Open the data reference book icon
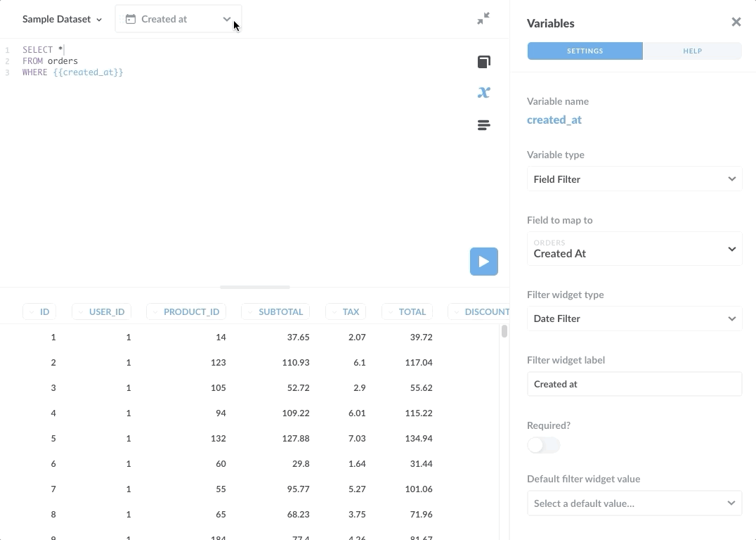756x540 pixels. pos(483,62)
